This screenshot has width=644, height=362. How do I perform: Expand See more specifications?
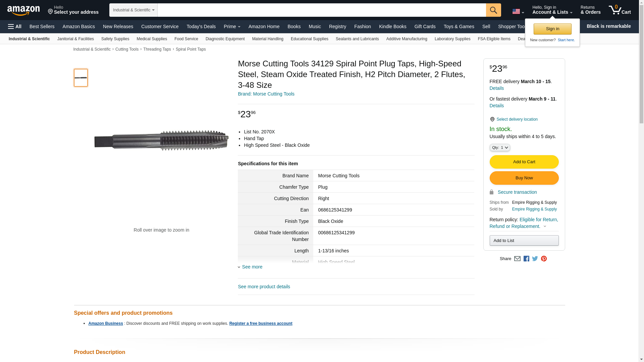point(252,267)
